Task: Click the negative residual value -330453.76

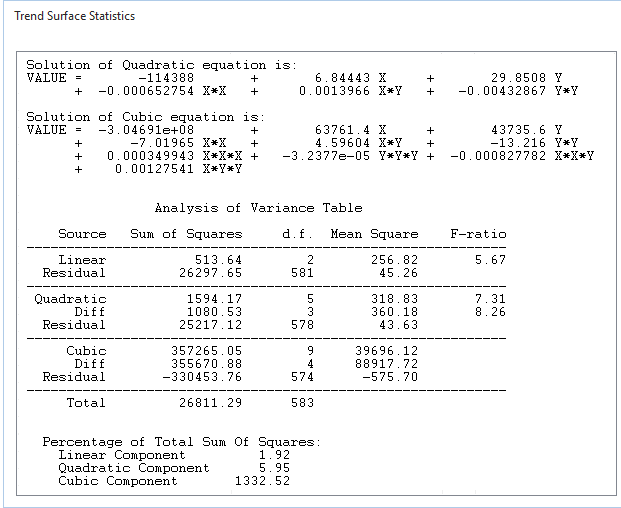Action: [202, 377]
